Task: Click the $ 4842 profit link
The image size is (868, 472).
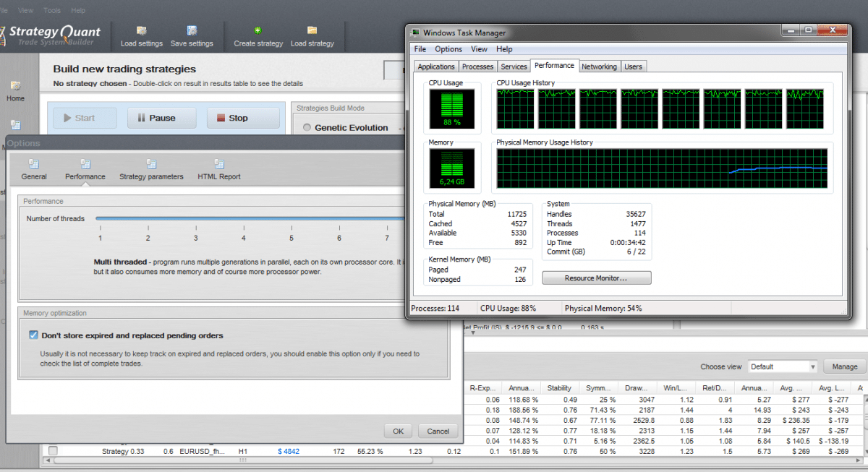Action: pyautogui.click(x=289, y=452)
